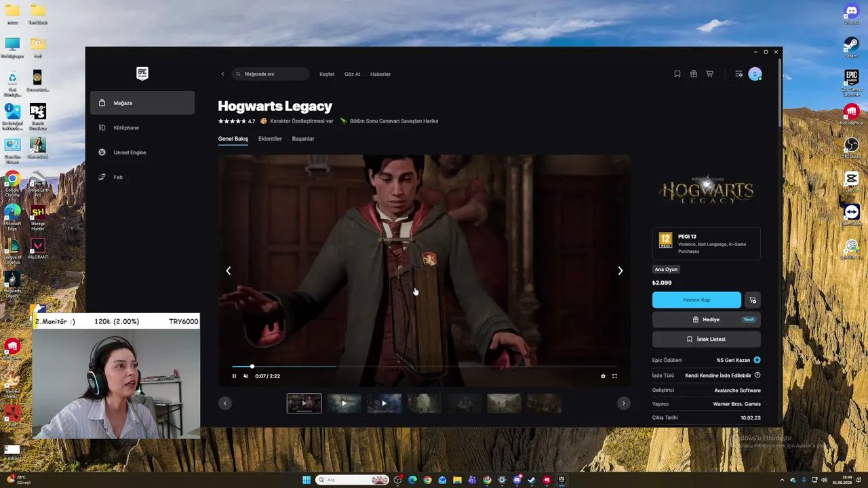The height and width of the screenshot is (488, 868).
Task: Open the Göz At browse page
Action: point(353,74)
